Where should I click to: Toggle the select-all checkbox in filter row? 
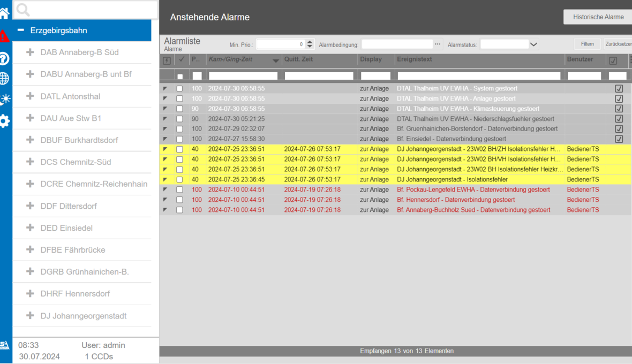tap(180, 77)
